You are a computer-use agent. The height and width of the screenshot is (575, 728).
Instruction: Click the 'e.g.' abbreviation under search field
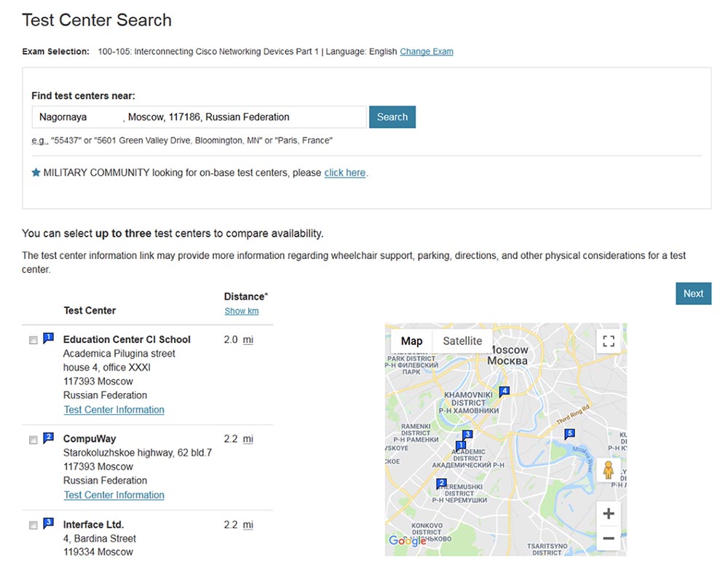[x=39, y=140]
